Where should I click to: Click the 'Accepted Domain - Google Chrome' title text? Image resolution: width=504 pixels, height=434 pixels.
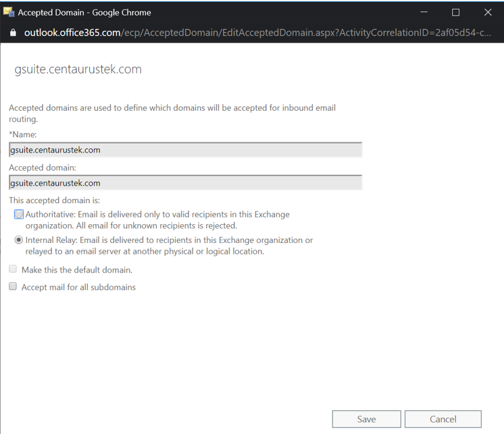coord(84,12)
